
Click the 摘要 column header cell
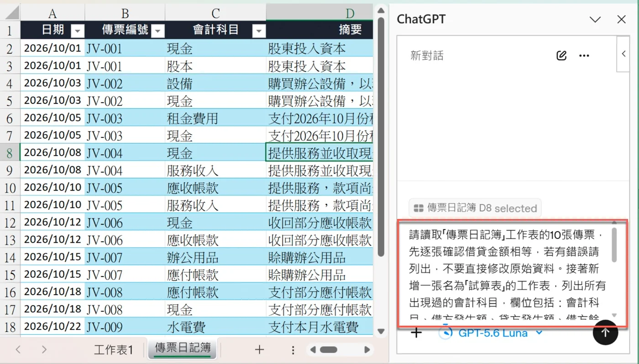(319, 30)
